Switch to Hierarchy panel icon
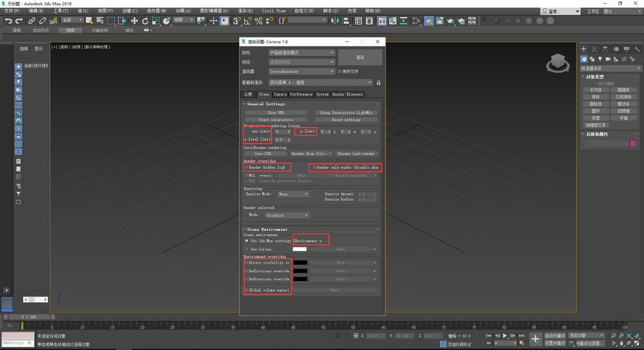The width and height of the screenshot is (644, 350). coord(605,49)
